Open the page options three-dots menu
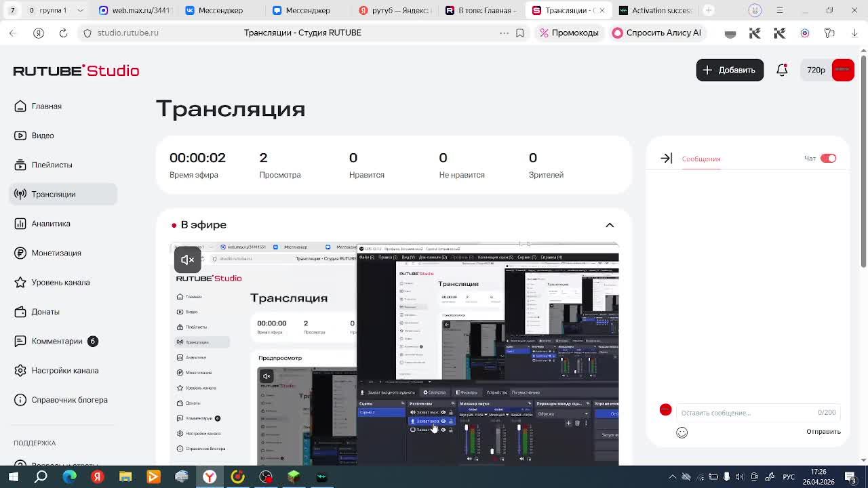The image size is (868, 488). [504, 33]
